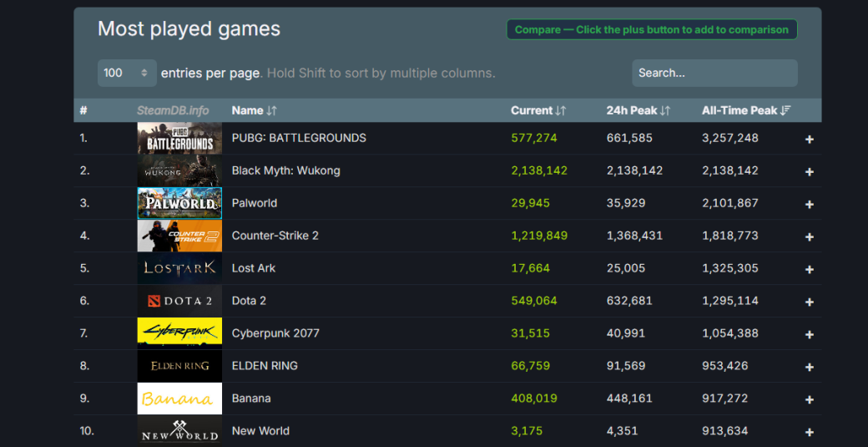Add Counter-Strike 2 to comparison with plus
The width and height of the screenshot is (868, 447).
(x=809, y=236)
